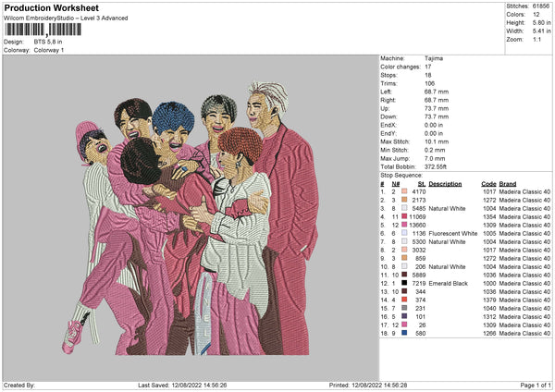Screen dimensions: 555x392
Task: Click the 'Stops:' label
Action: 388,75
